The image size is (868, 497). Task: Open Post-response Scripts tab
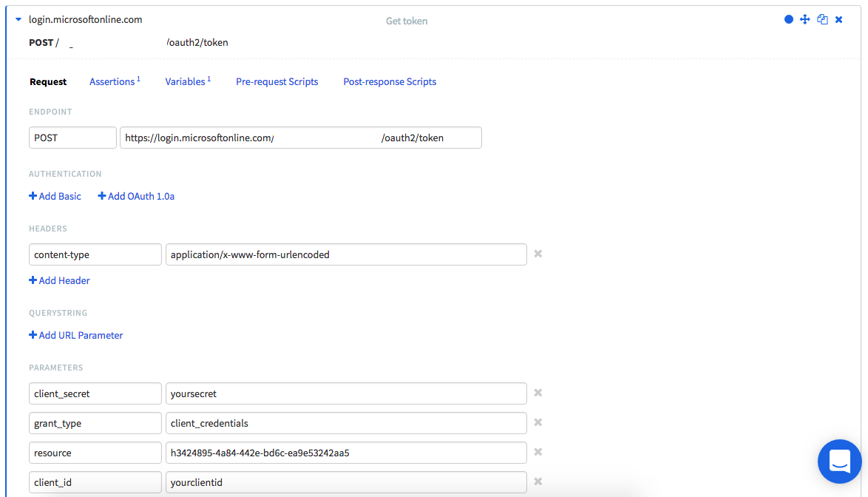[x=390, y=81]
